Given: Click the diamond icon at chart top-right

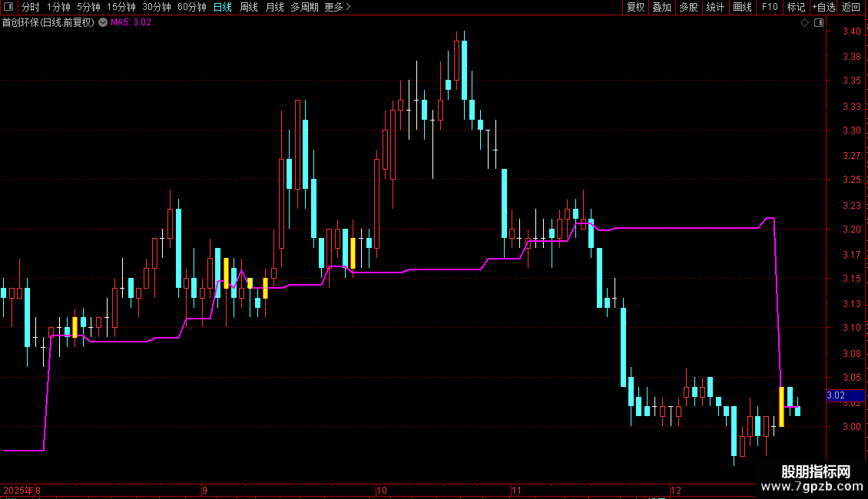Looking at the screenshot, I should pos(805,23).
